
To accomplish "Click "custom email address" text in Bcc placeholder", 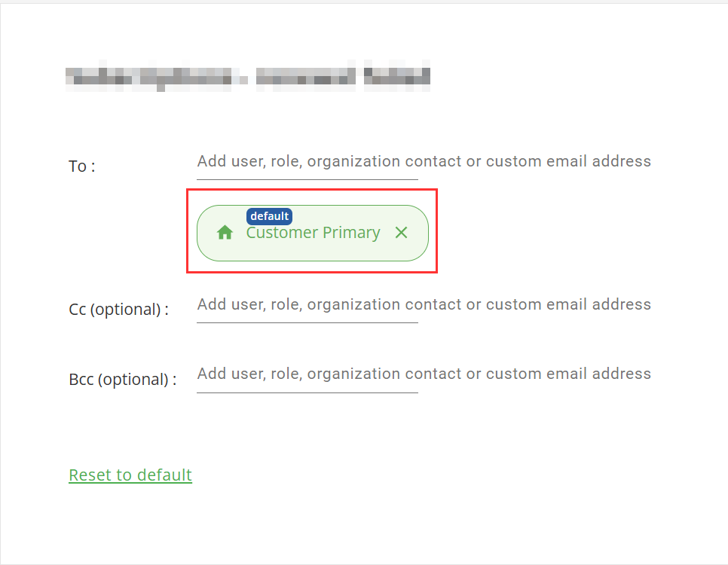I will coord(568,374).
